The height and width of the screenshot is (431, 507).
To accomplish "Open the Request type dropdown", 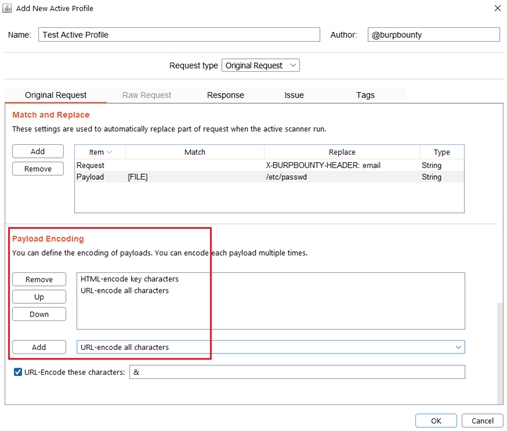I will click(x=260, y=65).
